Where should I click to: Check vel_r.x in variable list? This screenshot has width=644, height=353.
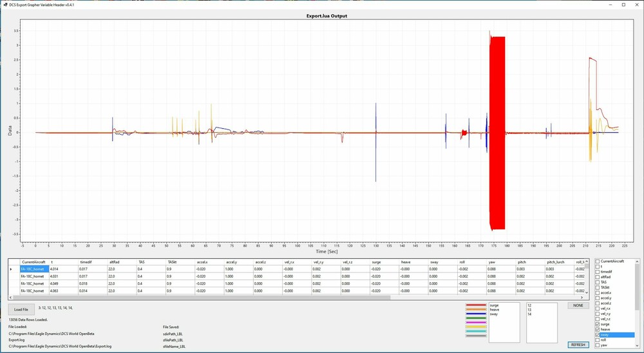597,309
